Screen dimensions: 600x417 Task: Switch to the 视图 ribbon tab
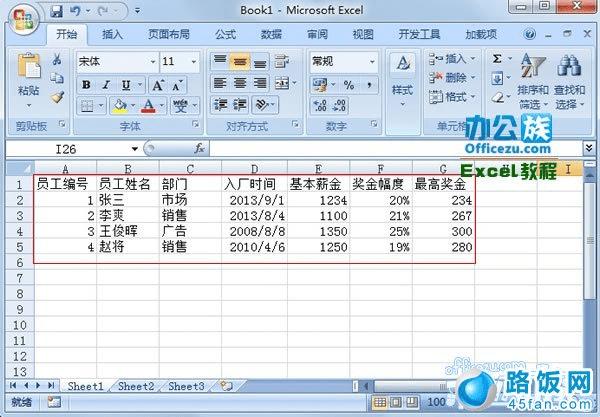[x=363, y=34]
